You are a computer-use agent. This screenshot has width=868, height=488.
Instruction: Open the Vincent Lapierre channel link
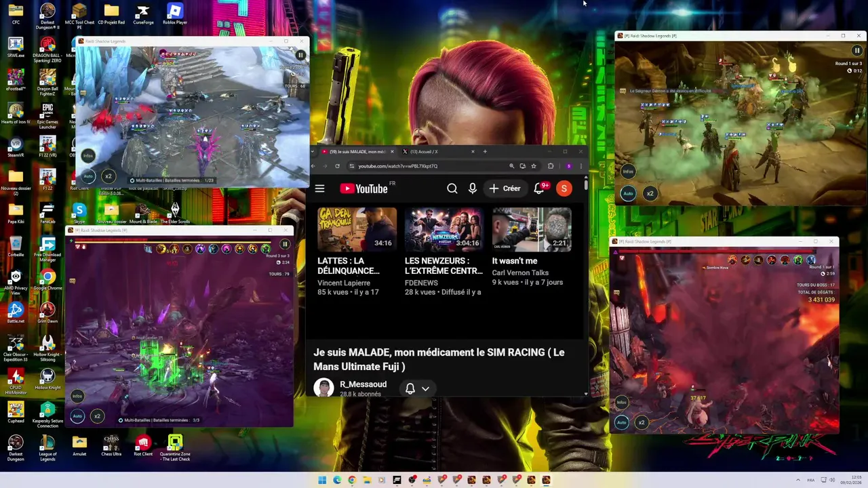[x=344, y=283]
